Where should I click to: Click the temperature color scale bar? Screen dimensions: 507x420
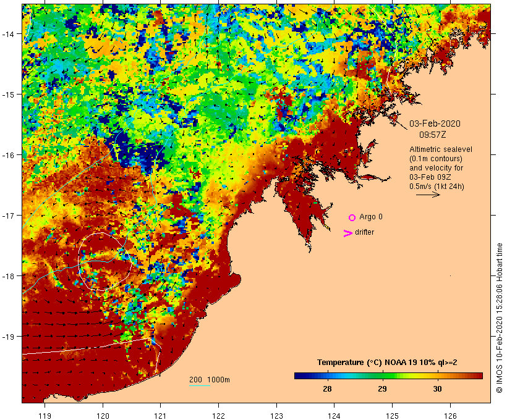point(388,376)
